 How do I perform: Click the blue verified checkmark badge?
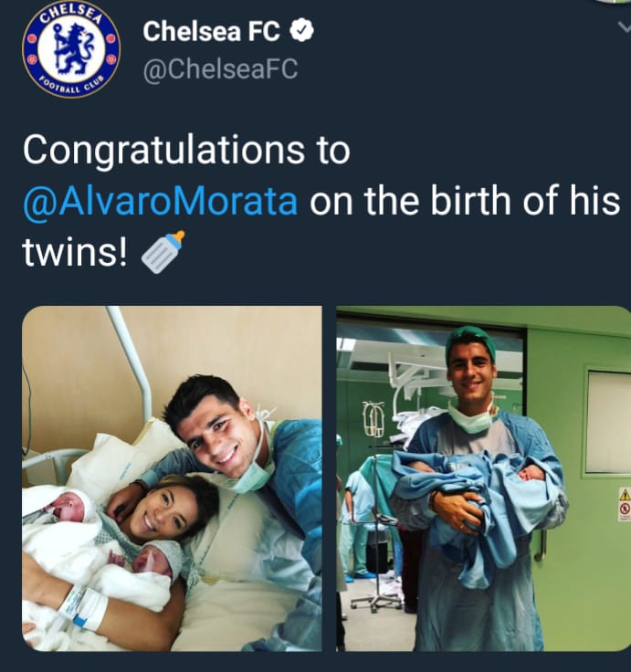tap(301, 31)
